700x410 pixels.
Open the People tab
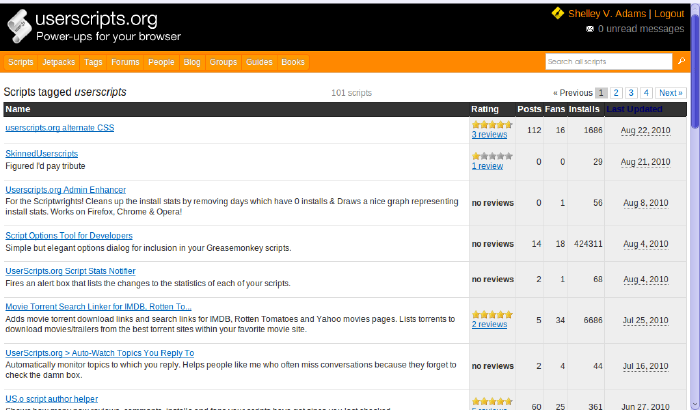[161, 62]
